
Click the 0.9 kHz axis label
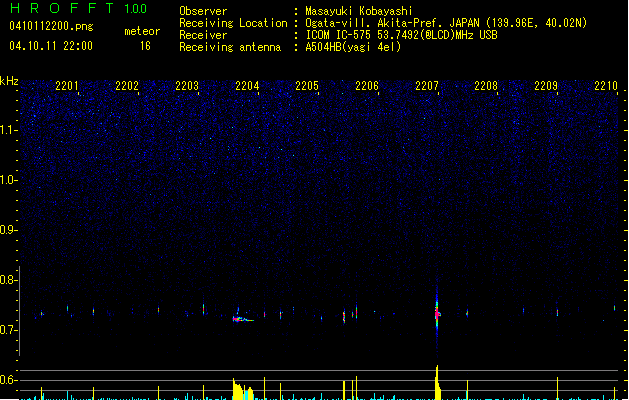[x=8, y=230]
